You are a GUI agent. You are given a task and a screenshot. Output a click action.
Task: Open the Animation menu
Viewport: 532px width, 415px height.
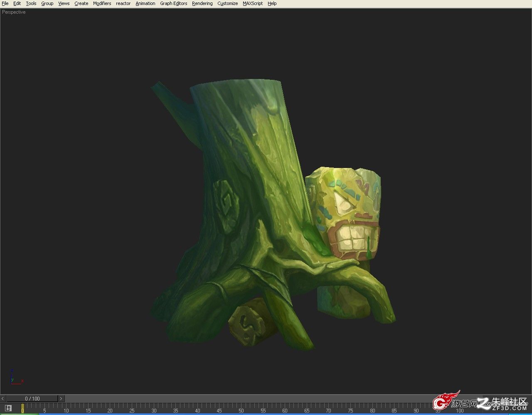click(145, 3)
